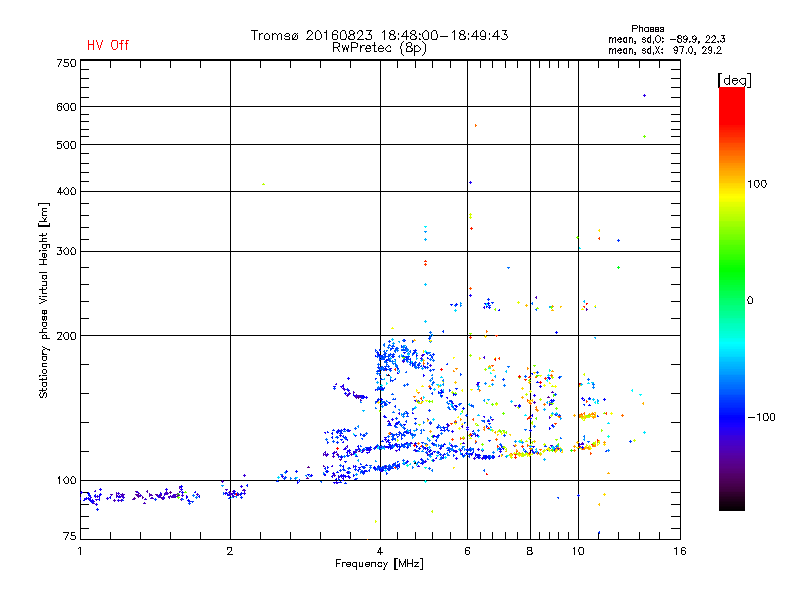Image resolution: width=800 pixels, height=600 pixels.
Task: Click the y-axis tick label '300'
Action: pyautogui.click(x=66, y=252)
